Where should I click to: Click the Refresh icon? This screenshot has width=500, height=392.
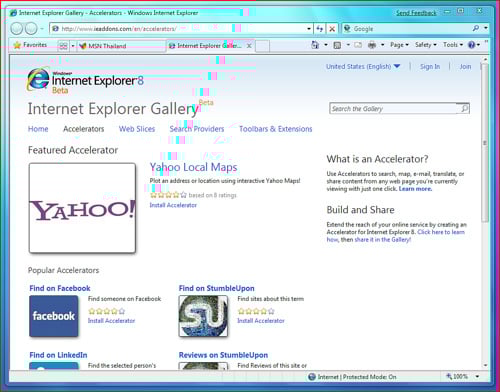click(x=319, y=29)
